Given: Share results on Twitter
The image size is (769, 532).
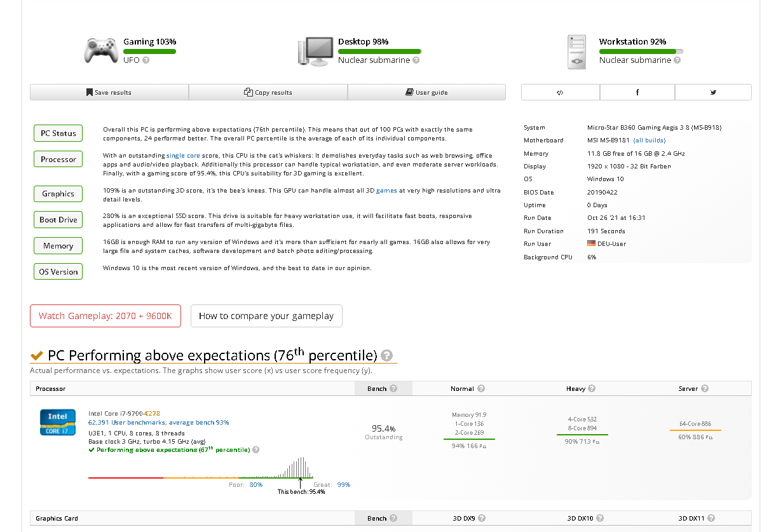Looking at the screenshot, I should tap(713, 92).
